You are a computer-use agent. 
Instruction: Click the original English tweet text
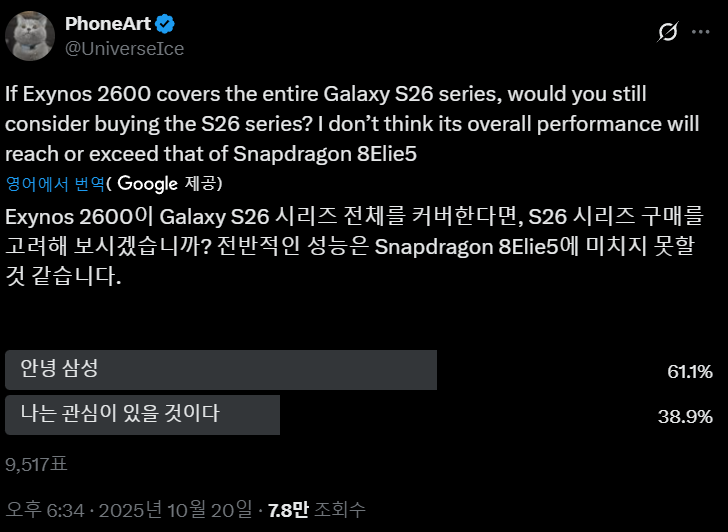pos(328,124)
